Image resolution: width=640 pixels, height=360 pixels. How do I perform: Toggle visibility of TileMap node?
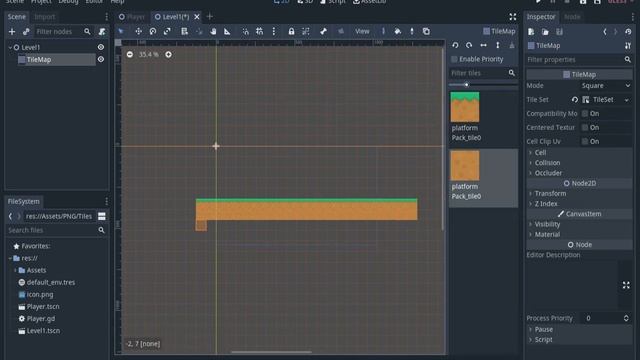[x=100, y=60]
